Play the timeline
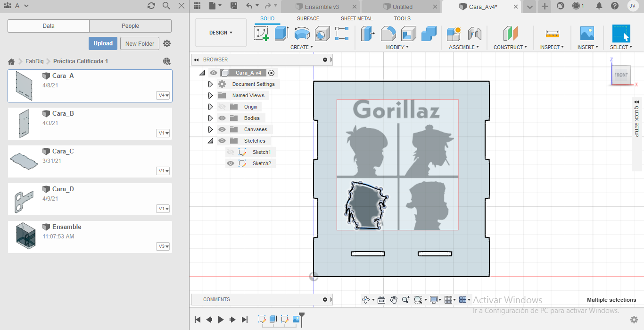644x330 pixels. coord(221,320)
